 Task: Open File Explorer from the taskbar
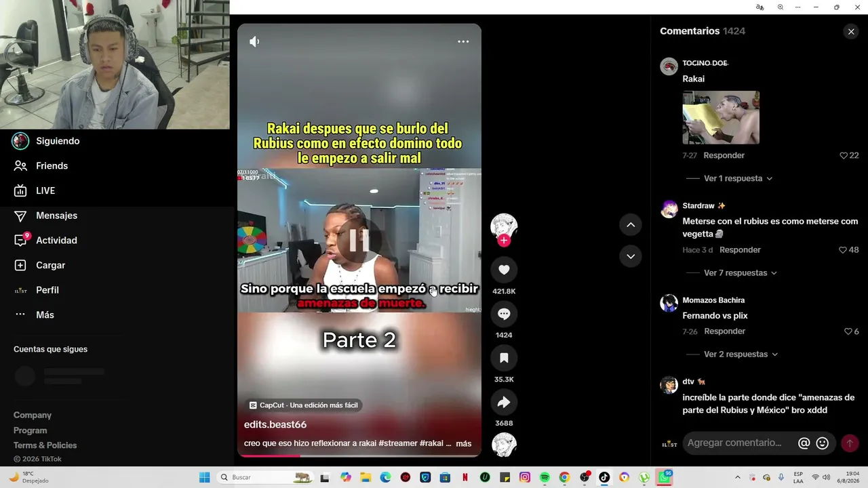click(366, 477)
